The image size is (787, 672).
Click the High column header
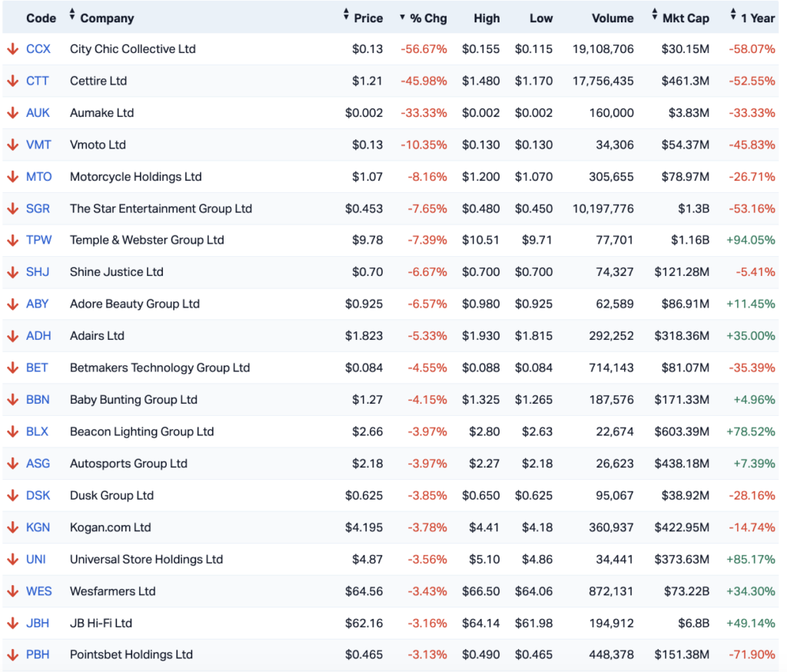486,18
